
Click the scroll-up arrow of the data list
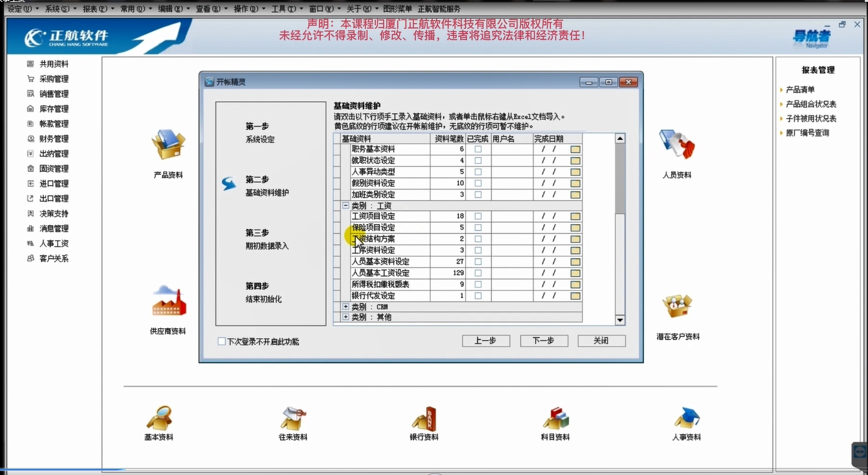click(620, 139)
